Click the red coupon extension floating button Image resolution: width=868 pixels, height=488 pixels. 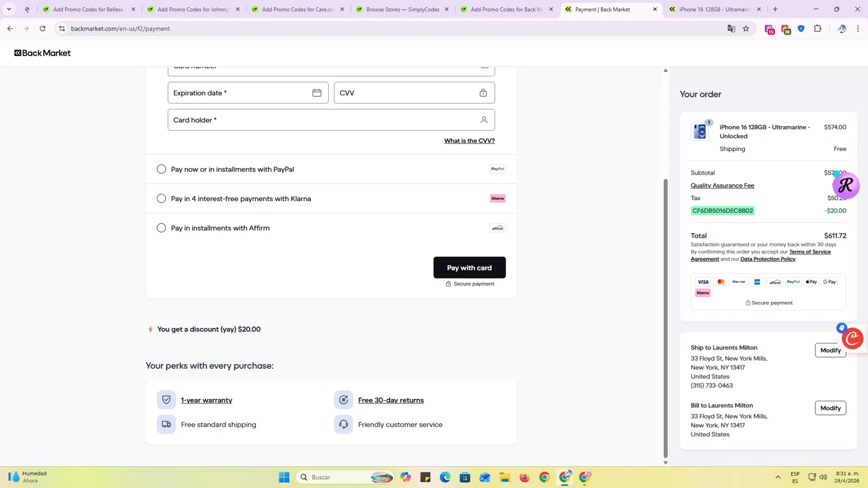pos(853,338)
